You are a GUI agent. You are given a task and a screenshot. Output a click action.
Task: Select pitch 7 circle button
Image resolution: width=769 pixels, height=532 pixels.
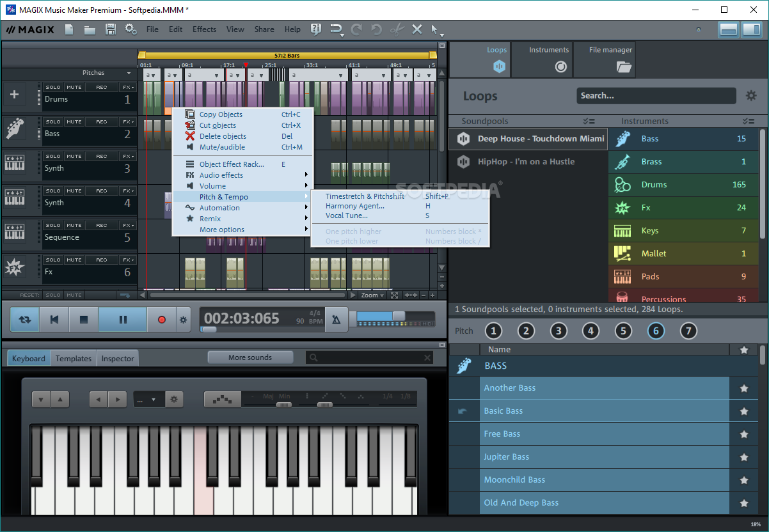[x=688, y=331]
